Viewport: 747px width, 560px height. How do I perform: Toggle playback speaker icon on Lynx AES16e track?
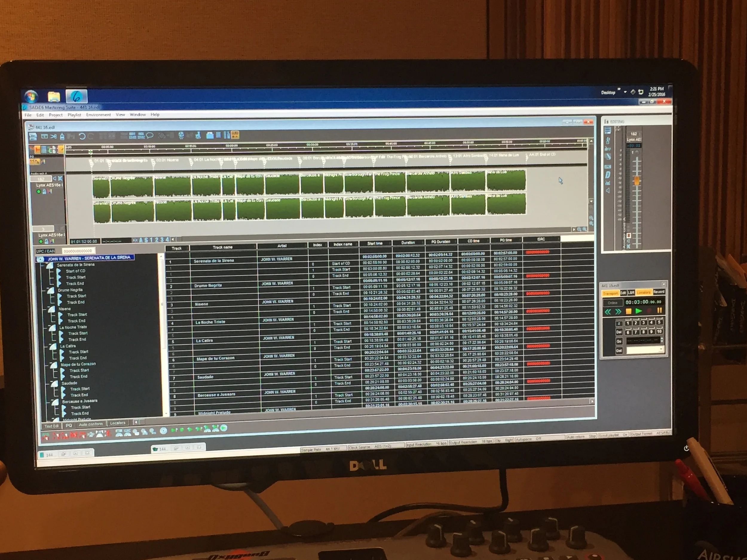click(x=55, y=179)
